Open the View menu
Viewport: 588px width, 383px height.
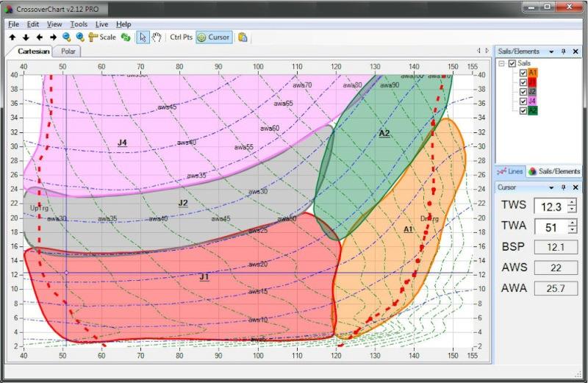(x=54, y=24)
